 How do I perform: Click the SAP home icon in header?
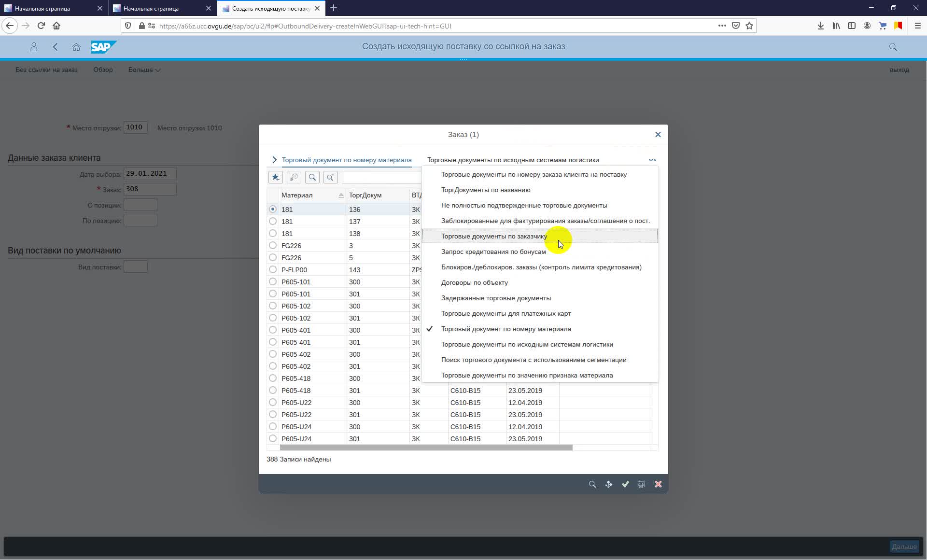coord(76,47)
